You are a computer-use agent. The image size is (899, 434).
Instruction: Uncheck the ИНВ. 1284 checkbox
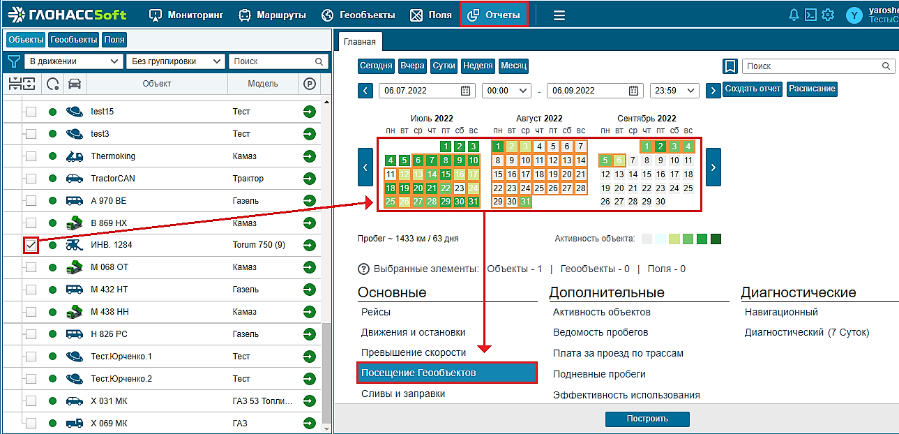tap(31, 244)
